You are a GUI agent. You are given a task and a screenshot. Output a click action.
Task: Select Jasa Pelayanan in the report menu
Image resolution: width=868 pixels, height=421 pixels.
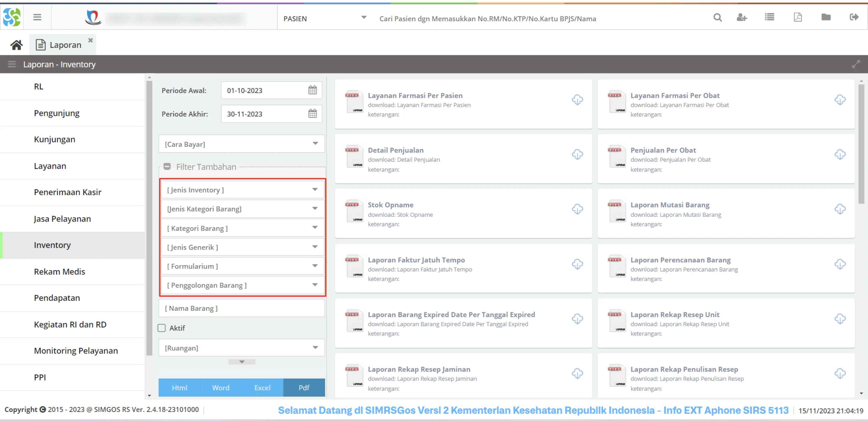(x=72, y=219)
